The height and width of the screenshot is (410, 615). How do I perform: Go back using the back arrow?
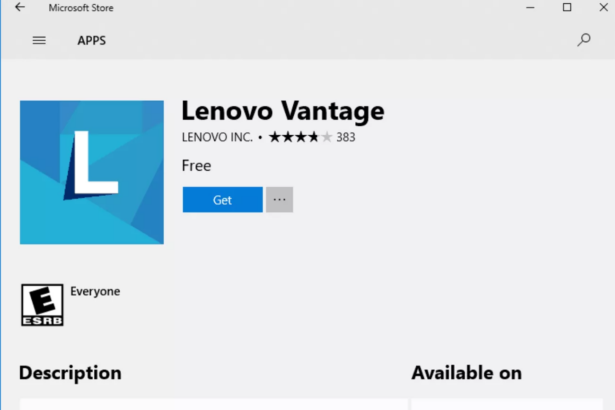pos(20,7)
